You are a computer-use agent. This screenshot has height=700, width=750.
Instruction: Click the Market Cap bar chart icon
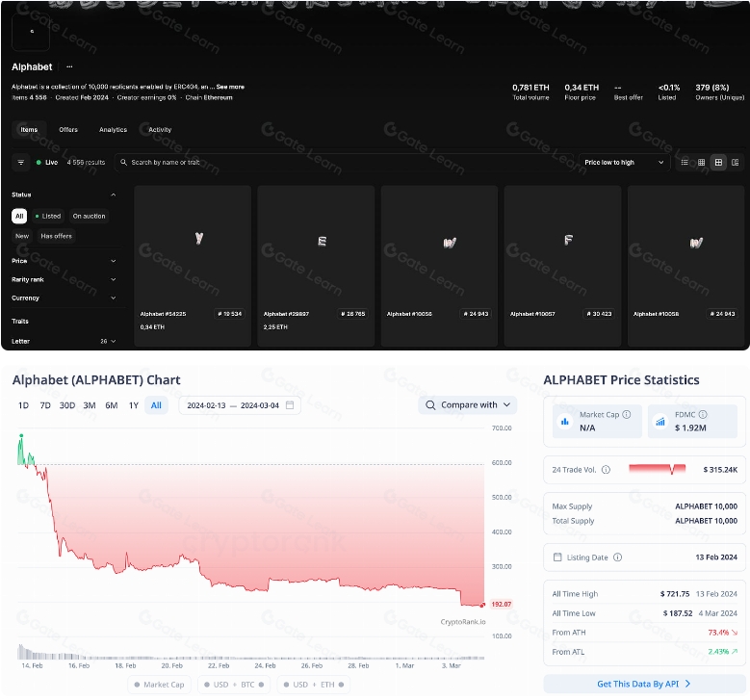click(565, 422)
